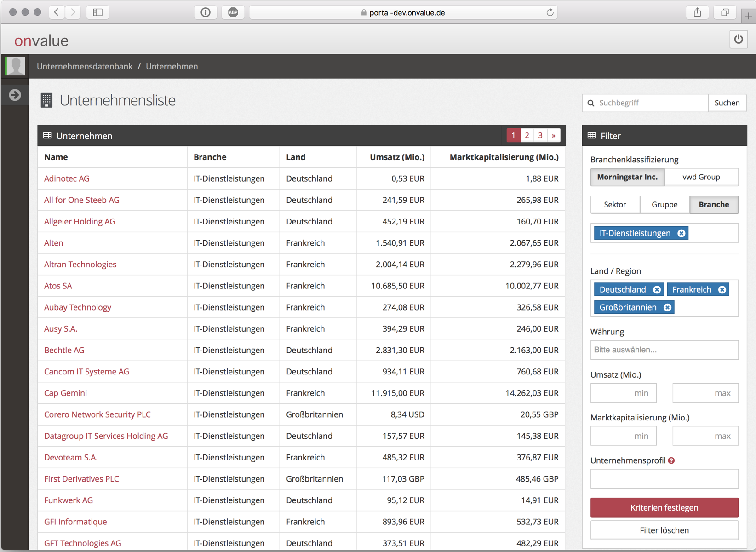Switch to the Sektor level

(x=615, y=205)
